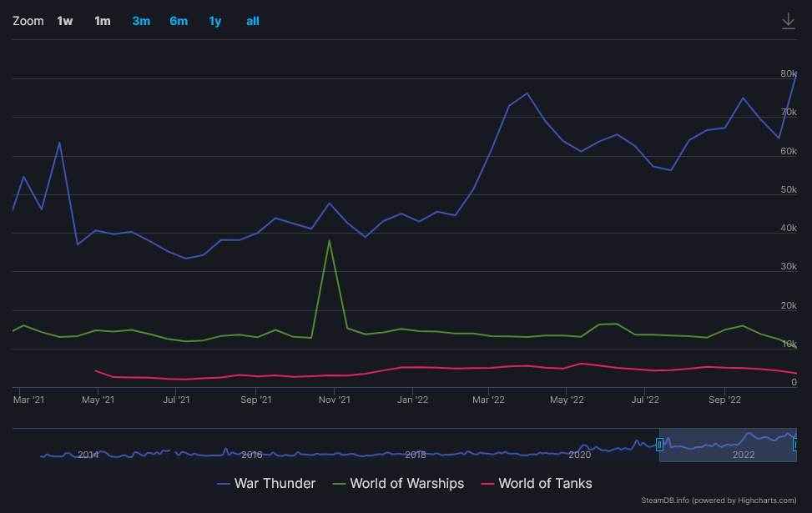
Task: Toggle the World of Tanks legend entry
Action: [x=537, y=484]
